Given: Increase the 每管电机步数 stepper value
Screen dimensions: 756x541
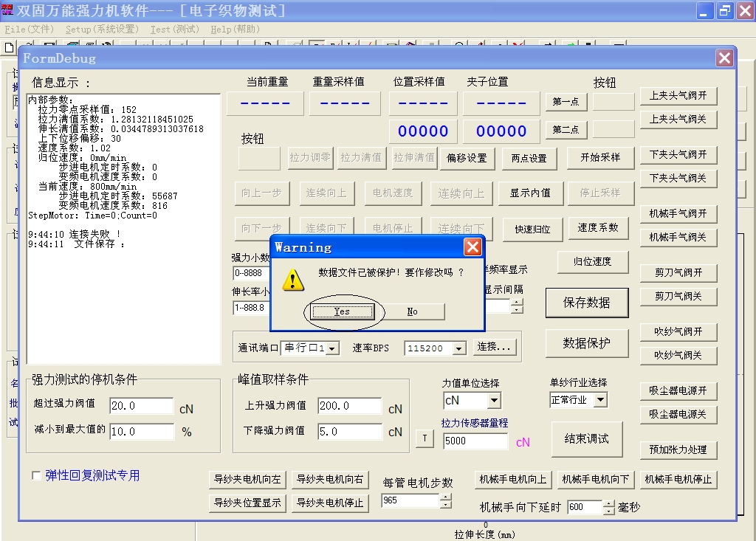Looking at the screenshot, I should coord(445,497).
